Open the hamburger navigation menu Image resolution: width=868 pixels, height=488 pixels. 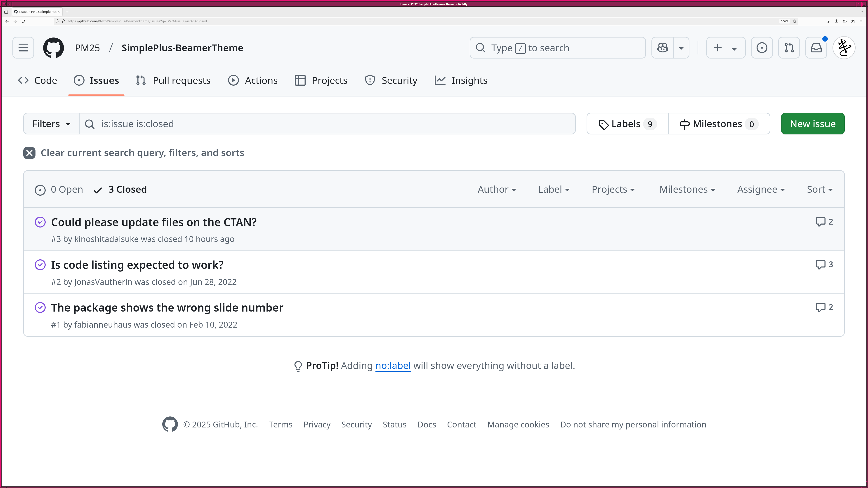(23, 48)
